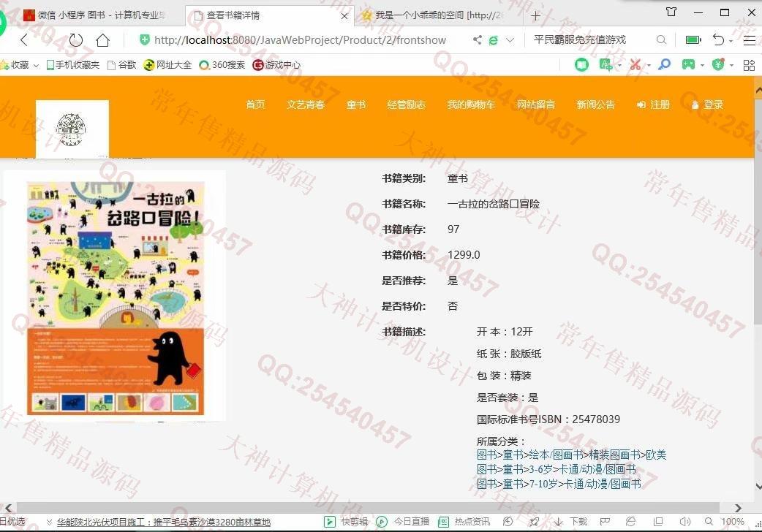Reload the page with the refresh icon

pyautogui.click(x=76, y=40)
